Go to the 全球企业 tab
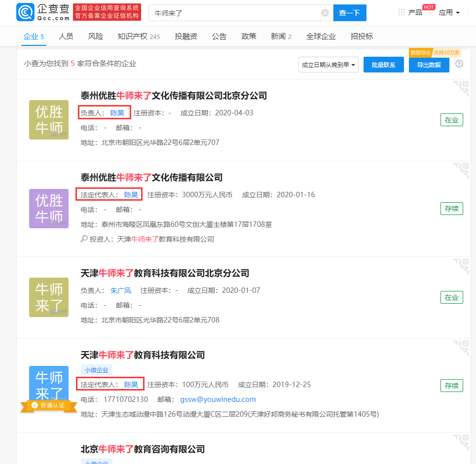 321,36
